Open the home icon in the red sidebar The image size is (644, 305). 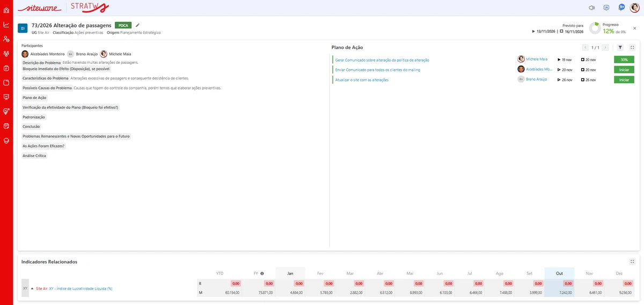6,10
